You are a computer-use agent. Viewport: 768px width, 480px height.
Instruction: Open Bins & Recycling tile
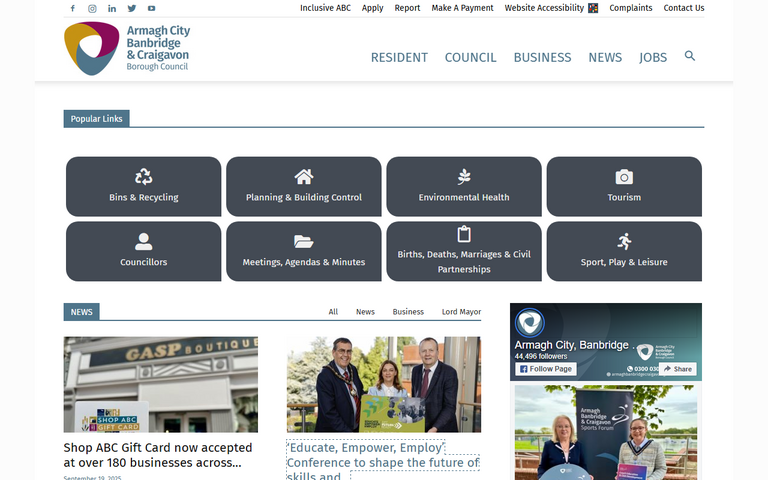(x=144, y=187)
